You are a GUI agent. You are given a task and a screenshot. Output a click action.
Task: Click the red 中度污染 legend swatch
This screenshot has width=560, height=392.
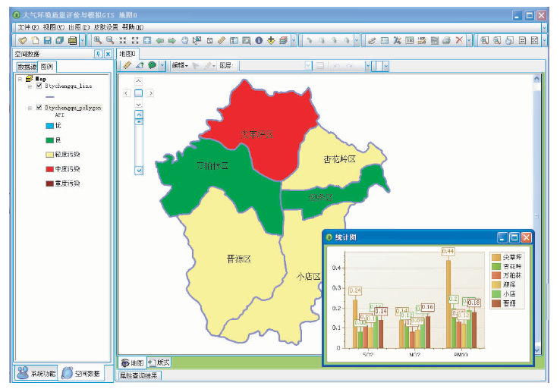click(49, 169)
